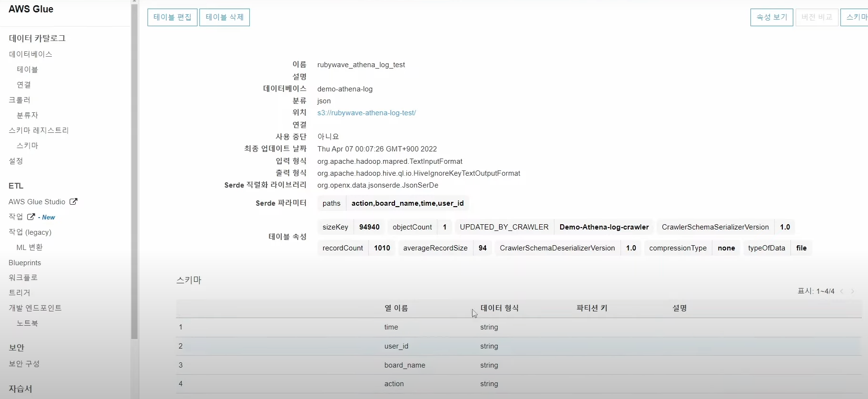868x399 pixels.
Task: Click Serde value org.openx.data.jsonserde.JsonSerDe
Action: pyautogui.click(x=378, y=185)
